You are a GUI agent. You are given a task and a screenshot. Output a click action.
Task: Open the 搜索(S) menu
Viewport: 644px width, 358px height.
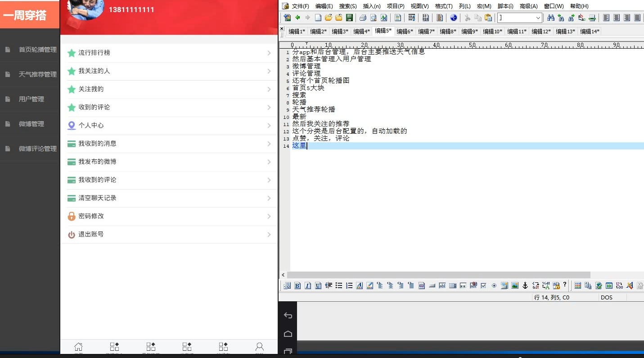pos(348,6)
